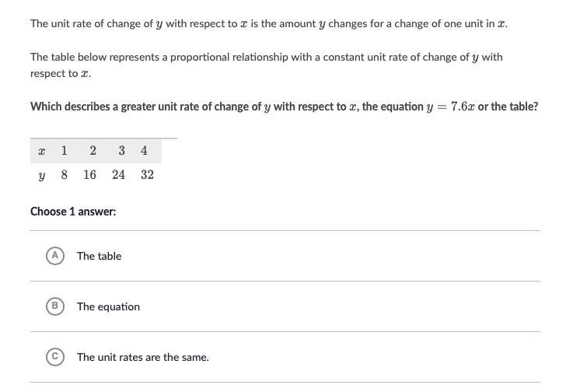The width and height of the screenshot is (573, 392).
Task: Pick "The unit rates are the same" text
Action: 142,357
